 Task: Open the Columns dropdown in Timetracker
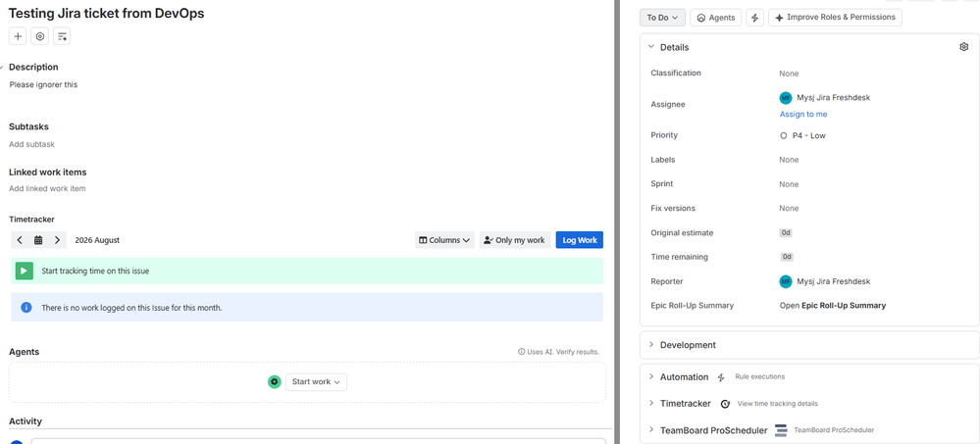tap(444, 240)
